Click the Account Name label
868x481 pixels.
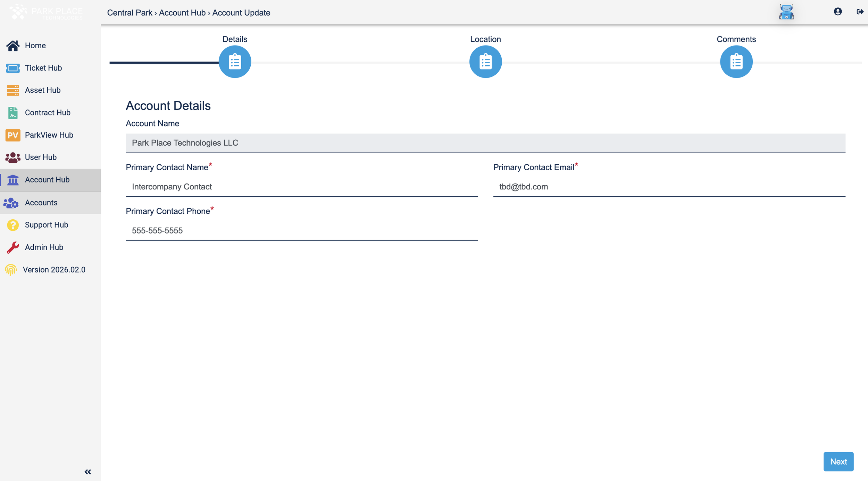pyautogui.click(x=152, y=124)
